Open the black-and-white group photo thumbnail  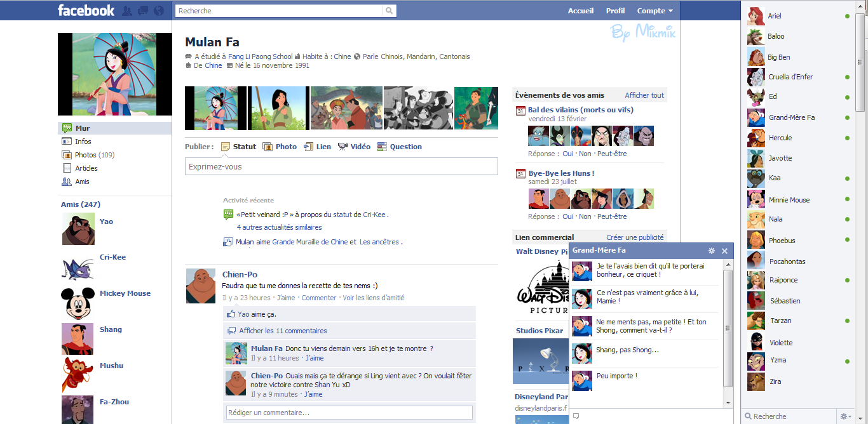point(417,108)
